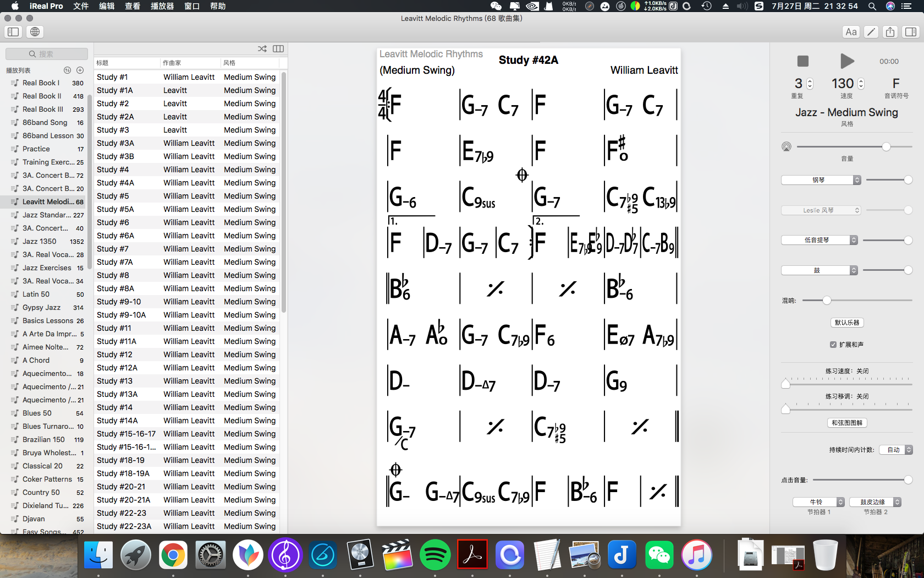Toggle the 扩展和声 checkbox
924x578 pixels.
tap(833, 345)
